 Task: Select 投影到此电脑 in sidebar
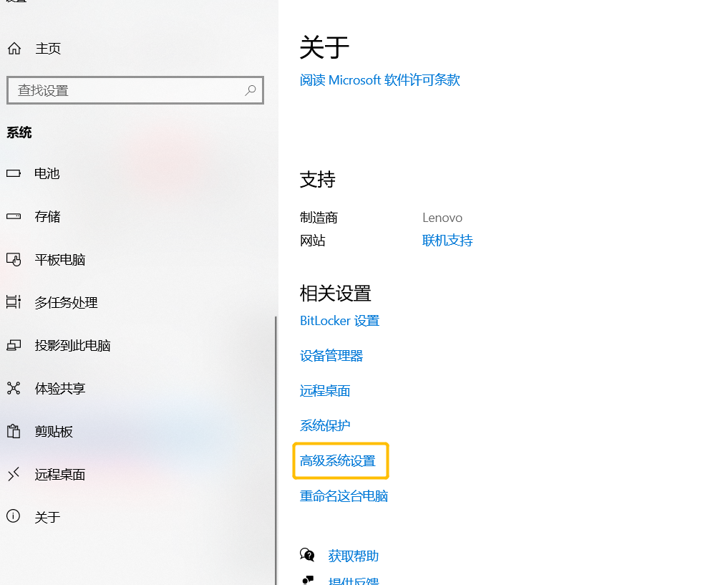point(72,345)
